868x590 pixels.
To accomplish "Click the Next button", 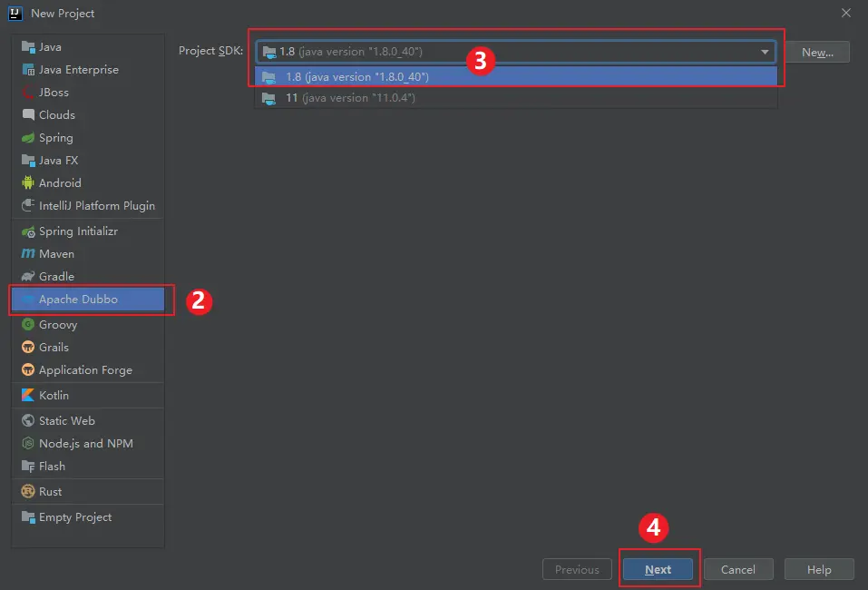I will (x=658, y=569).
